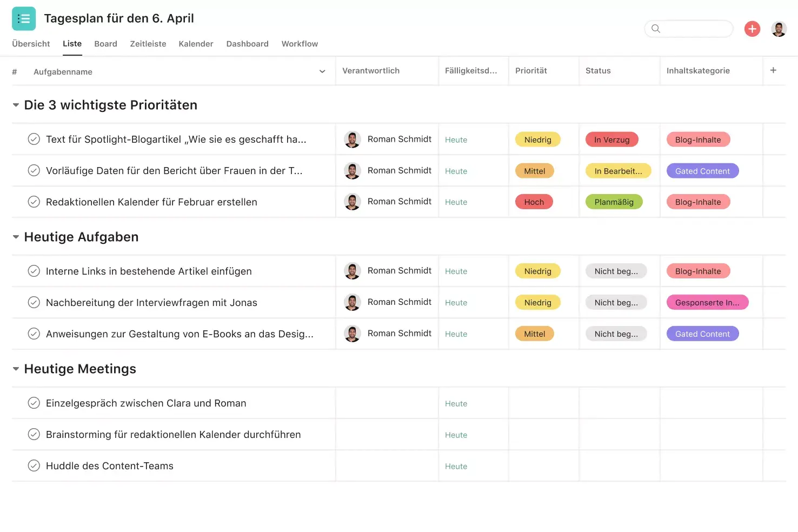Mark Vorläufige Daten task complete
The height and width of the screenshot is (532, 798).
(34, 171)
